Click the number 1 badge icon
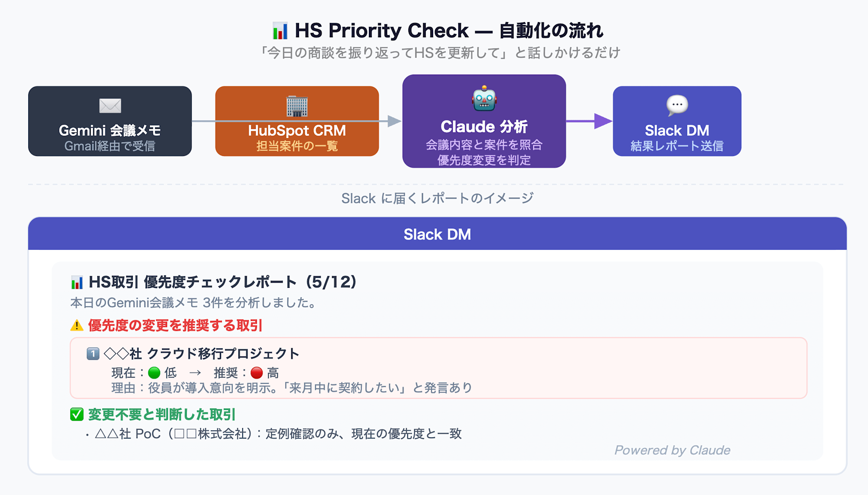The height and width of the screenshot is (495, 868). (93, 354)
